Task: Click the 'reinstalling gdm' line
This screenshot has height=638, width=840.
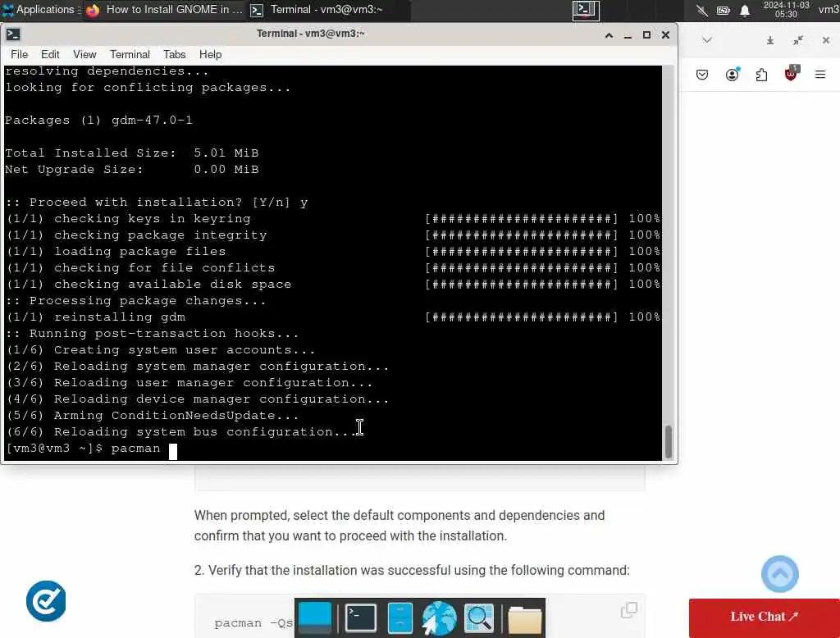Action: pyautogui.click(x=96, y=317)
